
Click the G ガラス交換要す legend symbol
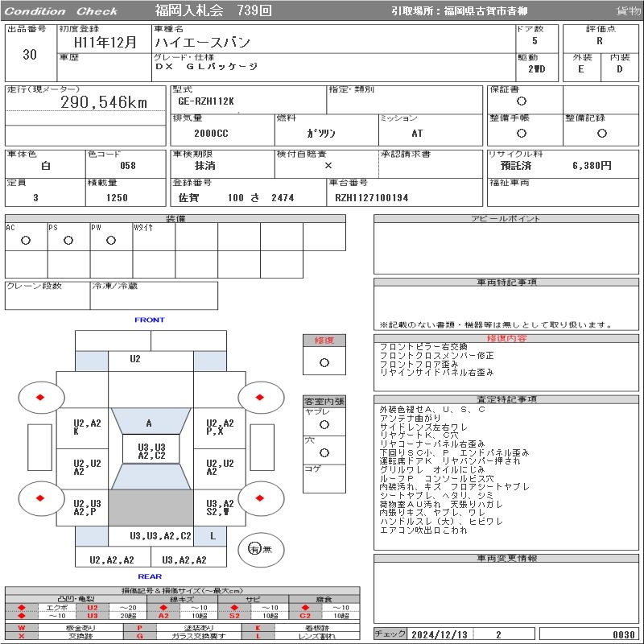140,636
